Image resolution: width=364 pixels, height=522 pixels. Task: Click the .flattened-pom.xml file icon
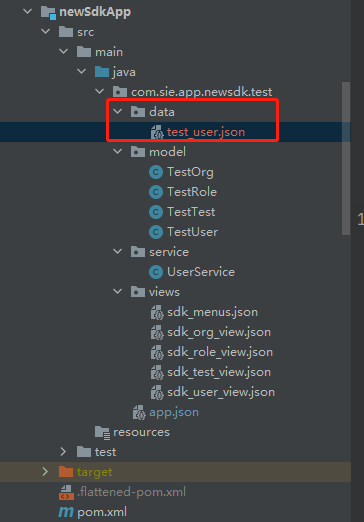(x=66, y=492)
